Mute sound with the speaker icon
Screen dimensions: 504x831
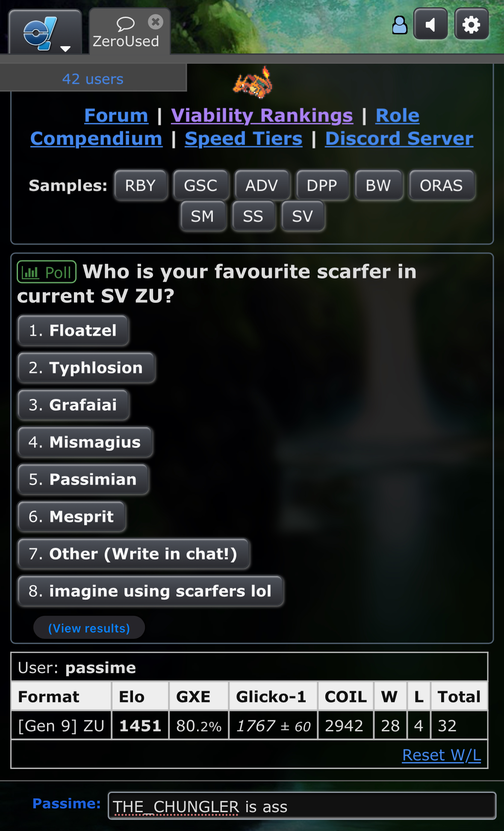point(430,24)
